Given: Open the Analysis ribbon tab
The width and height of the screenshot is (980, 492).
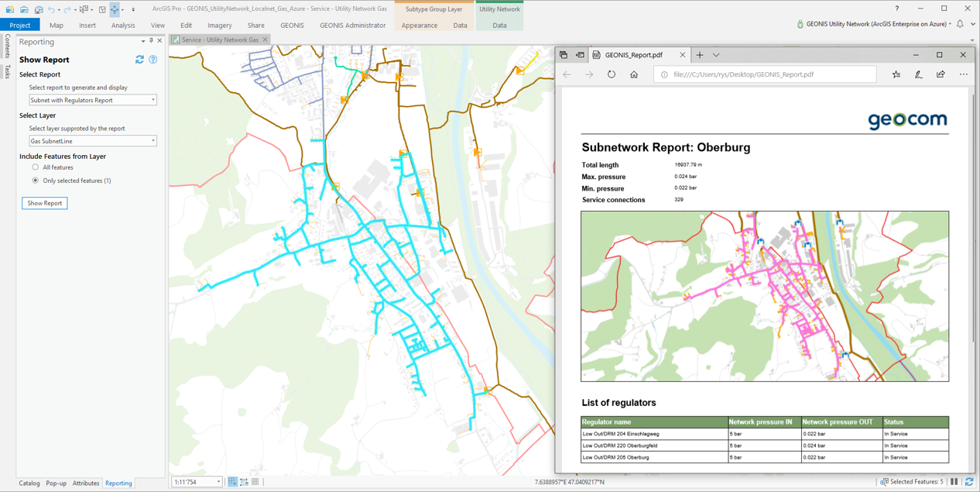Looking at the screenshot, I should pos(123,25).
